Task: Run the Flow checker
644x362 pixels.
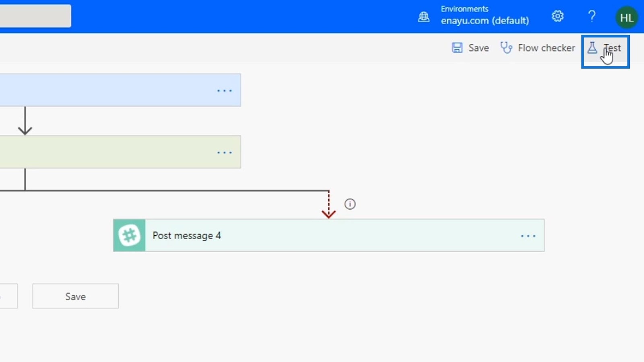Action: [537, 48]
